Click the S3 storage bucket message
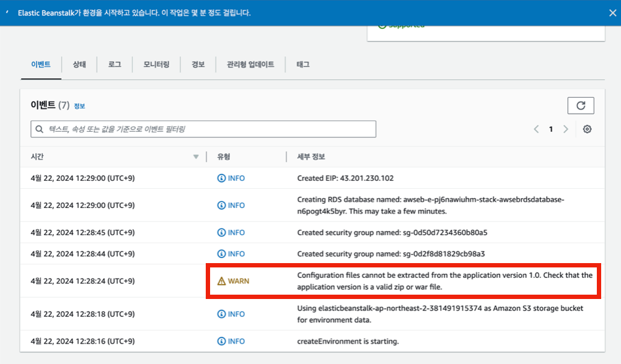 (x=440, y=314)
